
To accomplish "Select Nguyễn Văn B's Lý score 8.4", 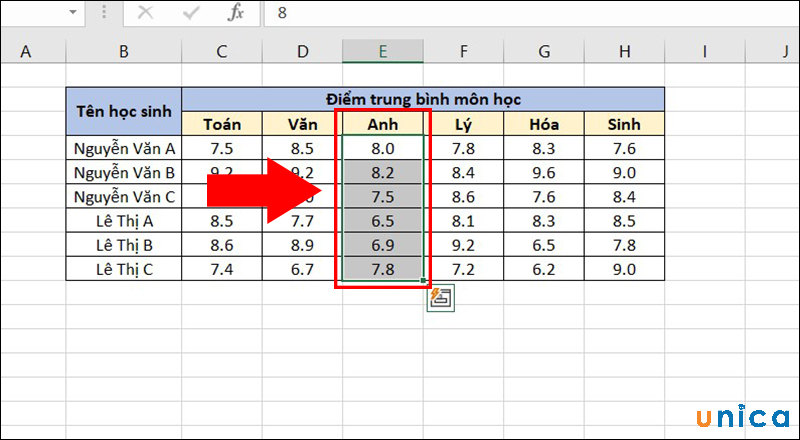I will [x=463, y=173].
